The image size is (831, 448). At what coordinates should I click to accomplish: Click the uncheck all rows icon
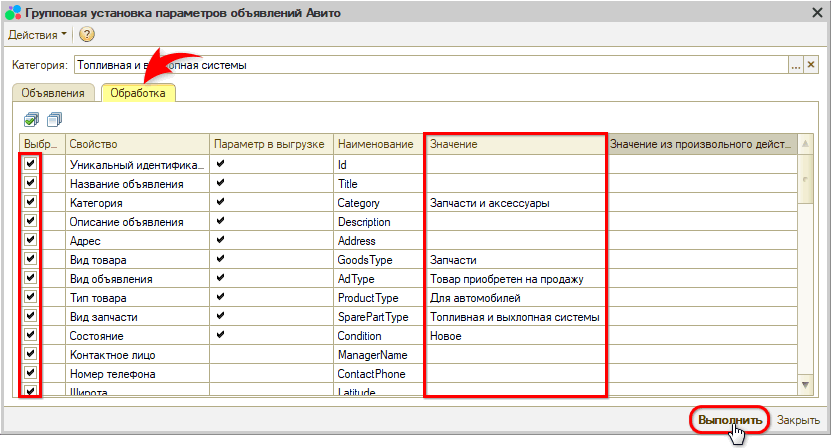[53, 119]
